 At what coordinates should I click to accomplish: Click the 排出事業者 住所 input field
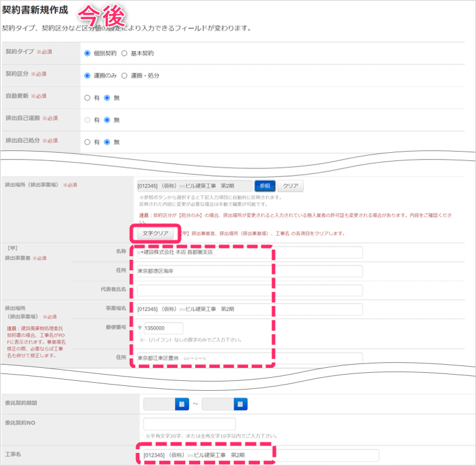249,272
